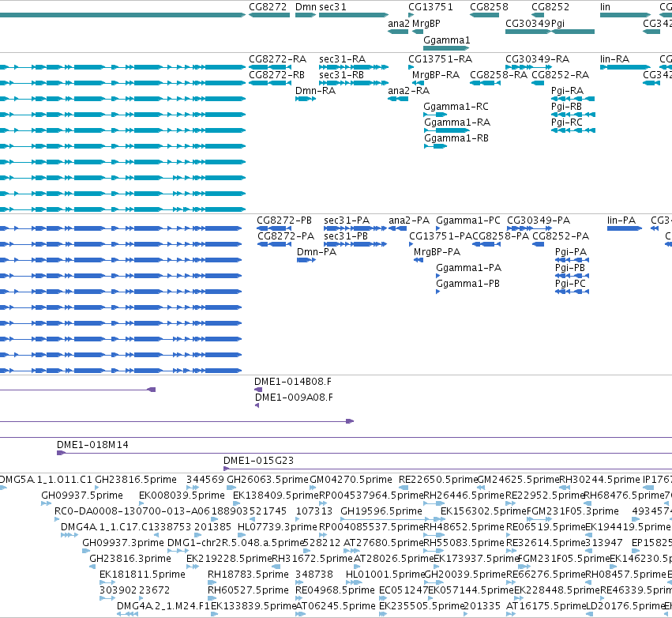The height and width of the screenshot is (618, 672).
Task: Click the EK008039.5prime EST label
Action: tap(182, 496)
